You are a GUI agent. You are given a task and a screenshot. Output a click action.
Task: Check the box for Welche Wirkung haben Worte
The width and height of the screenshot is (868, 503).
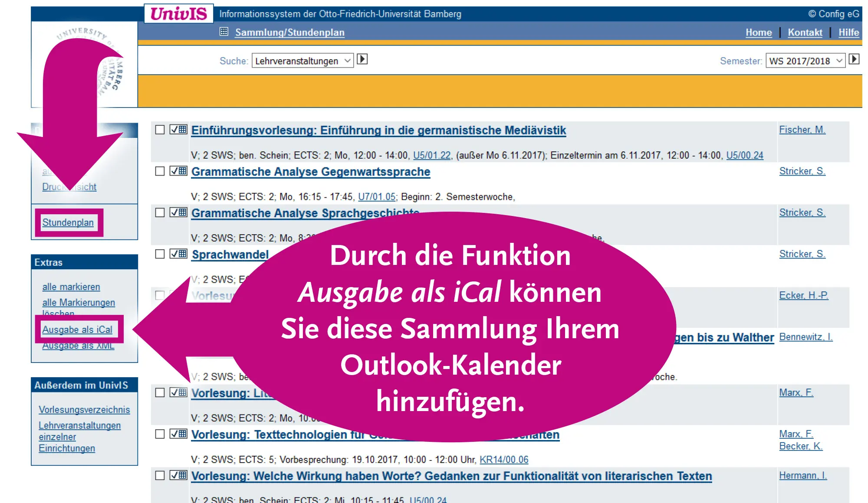tap(160, 476)
